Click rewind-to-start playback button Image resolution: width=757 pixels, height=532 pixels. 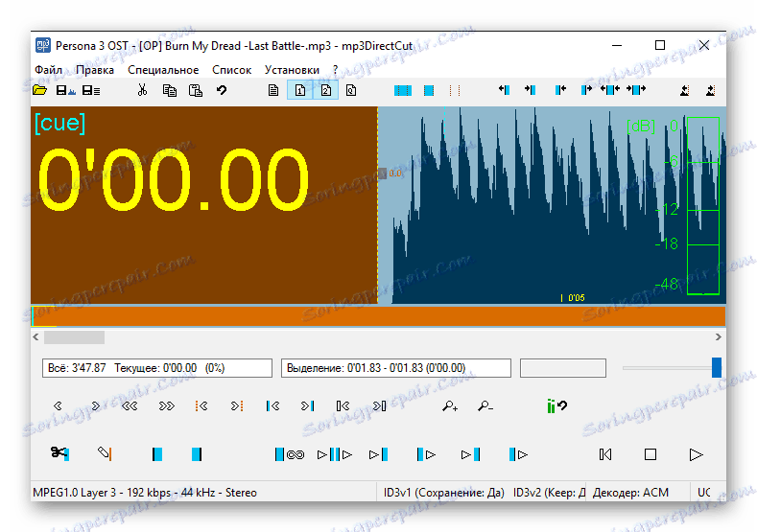click(605, 454)
